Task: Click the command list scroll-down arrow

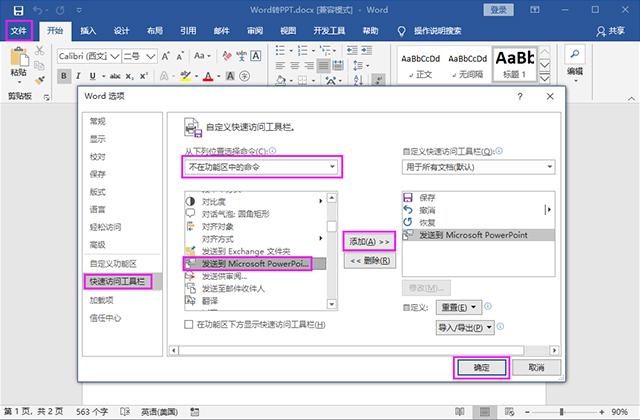Action: 332,304
